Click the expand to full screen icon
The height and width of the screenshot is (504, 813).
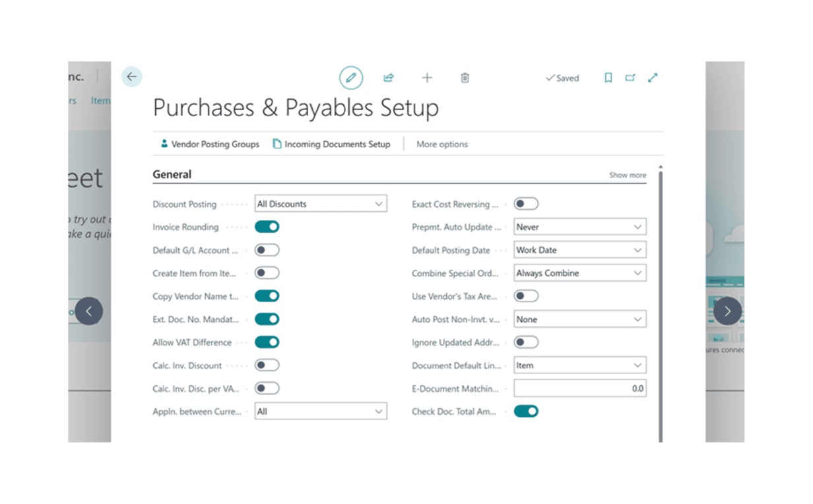click(653, 78)
